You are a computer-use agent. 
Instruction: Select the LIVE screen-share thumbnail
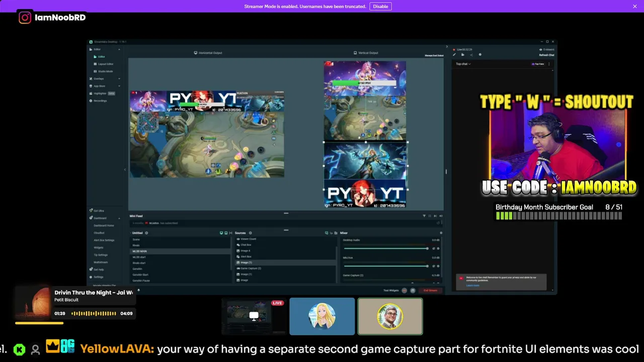coord(253,316)
